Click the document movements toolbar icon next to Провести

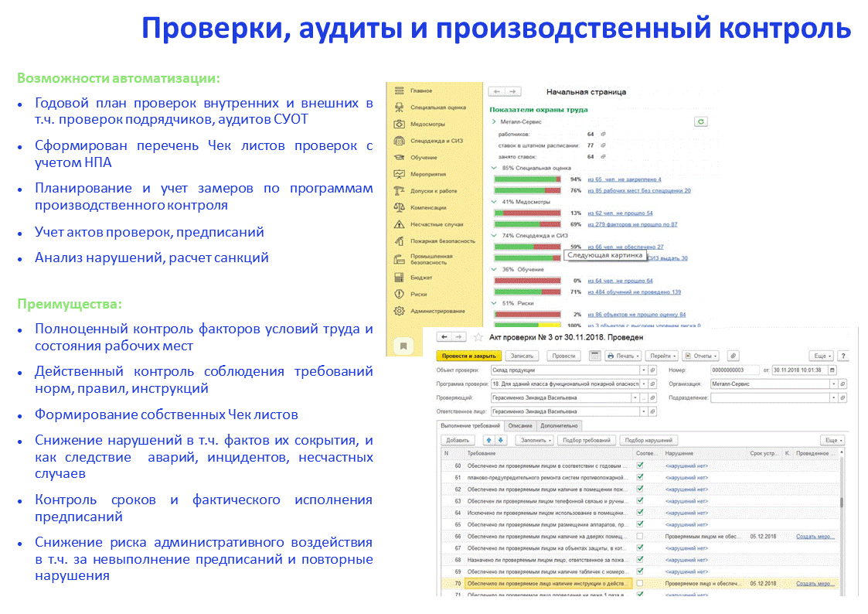(594, 356)
